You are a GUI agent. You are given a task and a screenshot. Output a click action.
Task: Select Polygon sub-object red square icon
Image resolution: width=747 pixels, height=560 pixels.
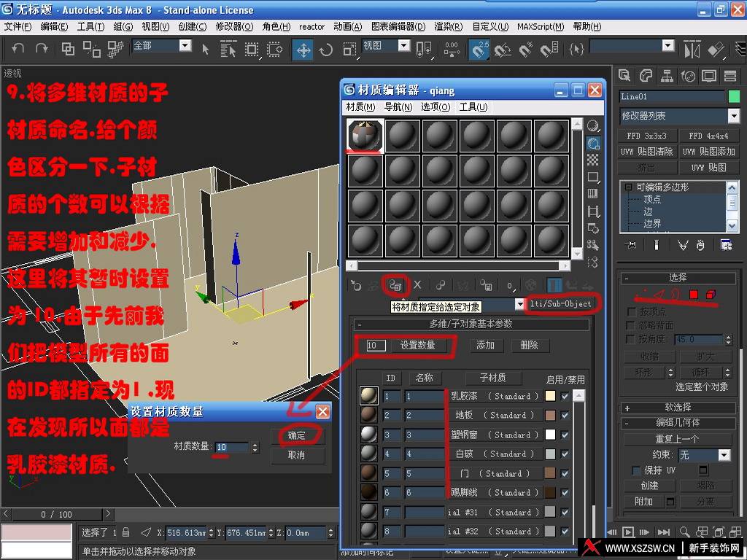tap(694, 295)
